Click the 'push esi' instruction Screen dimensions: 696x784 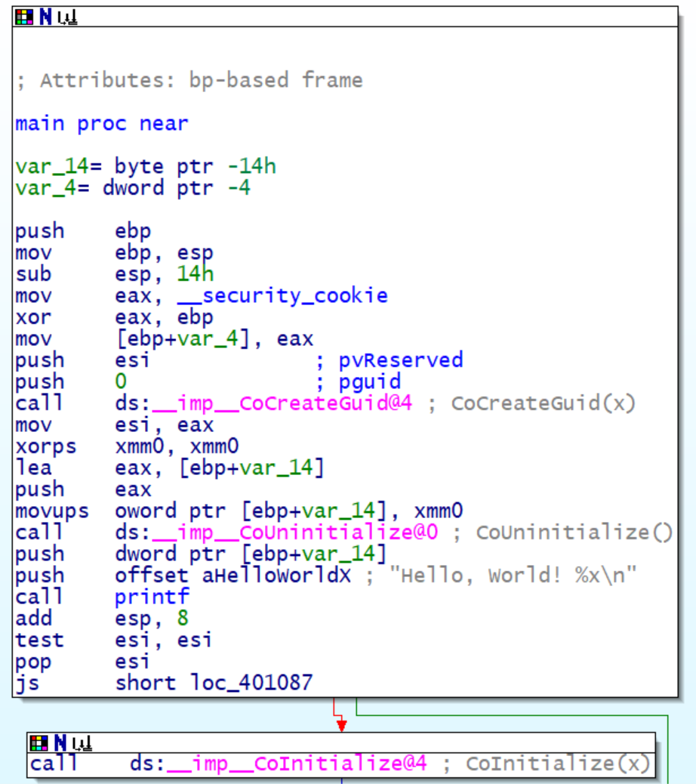[82, 360]
